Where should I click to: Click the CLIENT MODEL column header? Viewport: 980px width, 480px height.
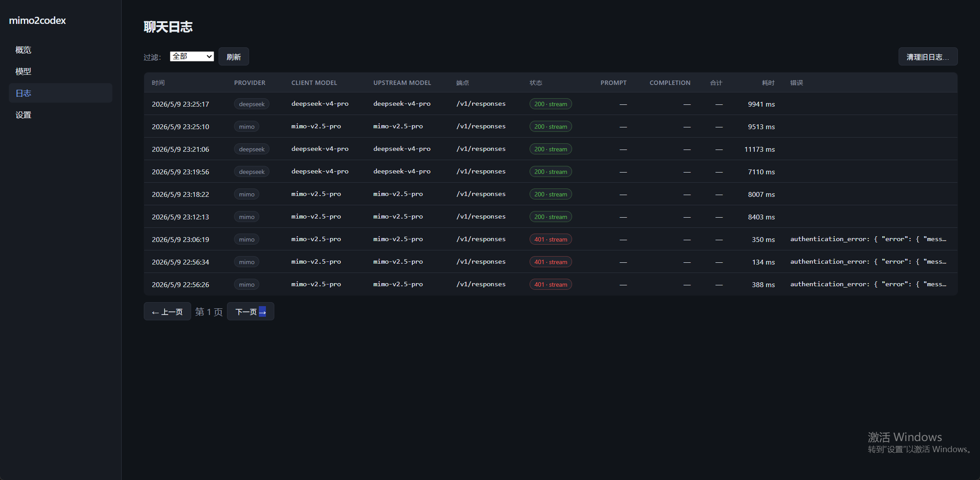314,83
